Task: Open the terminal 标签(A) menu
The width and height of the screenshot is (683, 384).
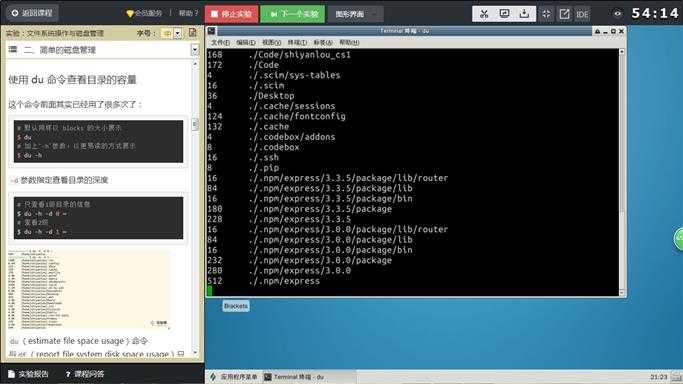Action: [x=323, y=42]
